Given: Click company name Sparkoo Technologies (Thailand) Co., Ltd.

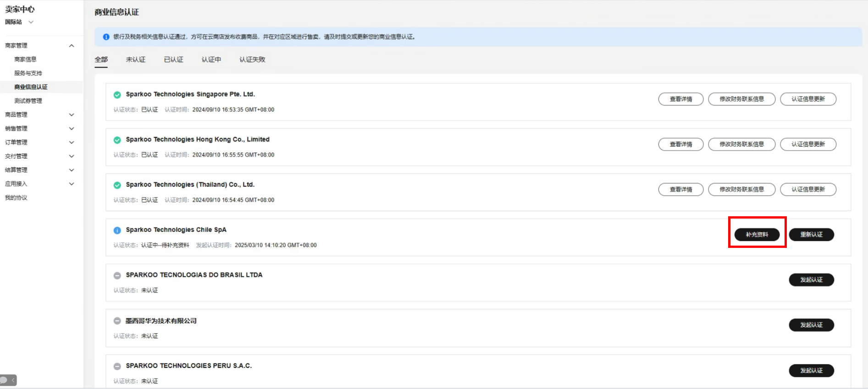Looking at the screenshot, I should tap(190, 185).
